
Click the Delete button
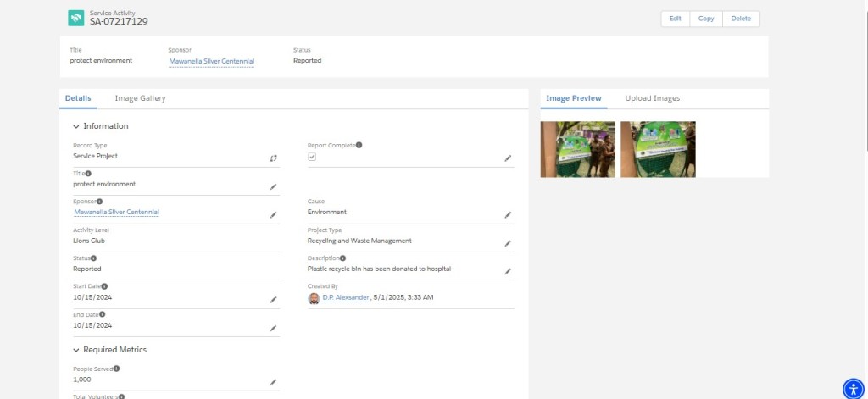point(741,19)
